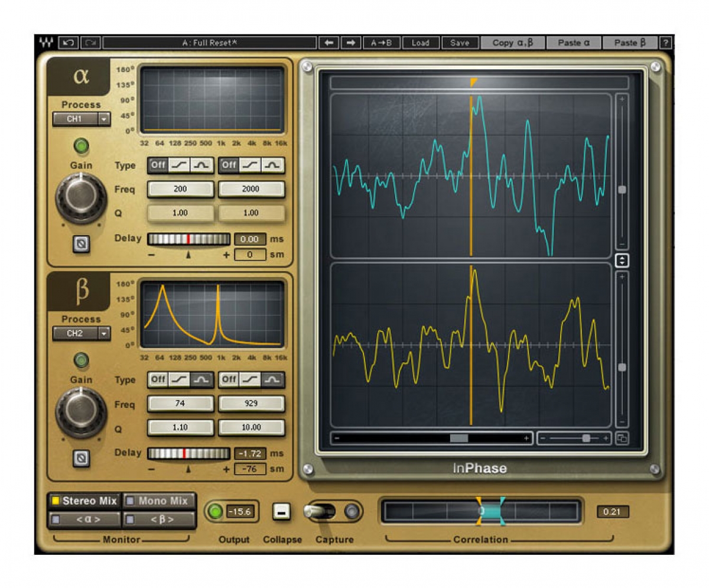Screen dimensions: 709x588
Task: Click the center marker below the beta Delay slider
Action: click(188, 469)
